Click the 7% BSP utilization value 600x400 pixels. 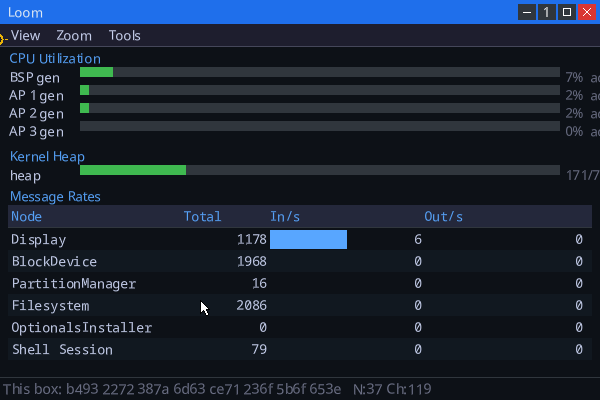(574, 78)
